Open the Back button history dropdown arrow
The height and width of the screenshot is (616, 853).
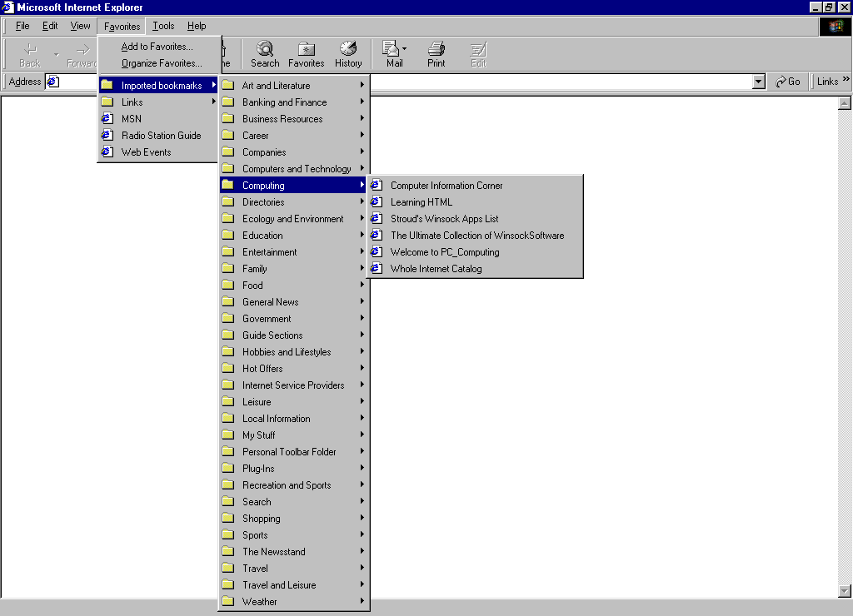click(56, 54)
